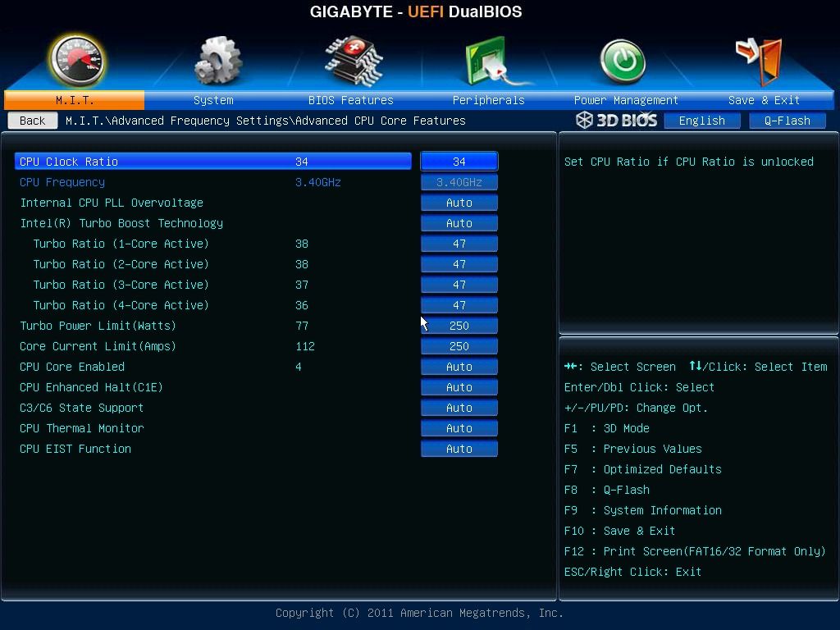This screenshot has width=840, height=630.
Task: Click the 3D BIOS logo
Action: pyautogui.click(x=616, y=120)
